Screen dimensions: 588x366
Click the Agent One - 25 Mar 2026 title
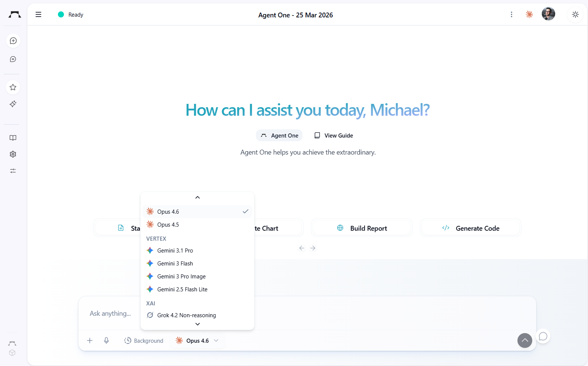coord(295,15)
